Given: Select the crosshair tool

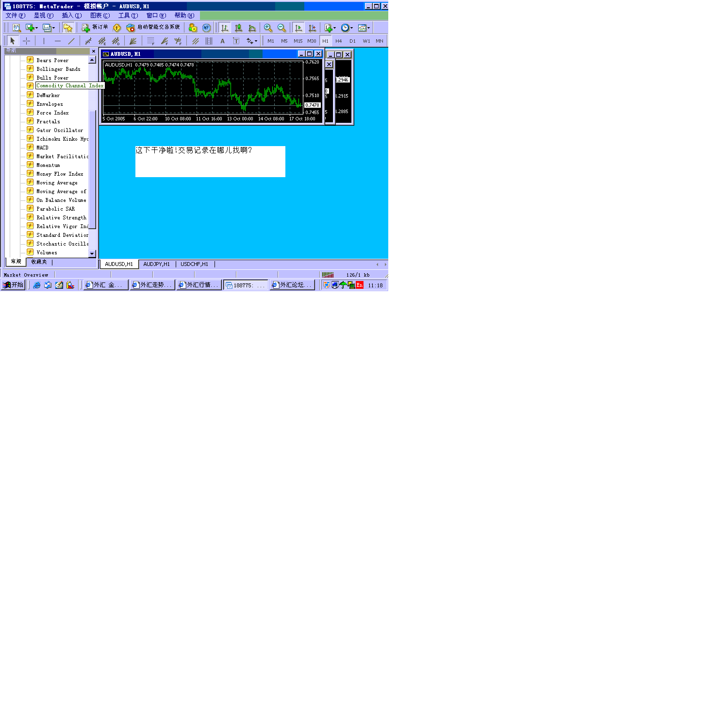Looking at the screenshot, I should coord(27,41).
